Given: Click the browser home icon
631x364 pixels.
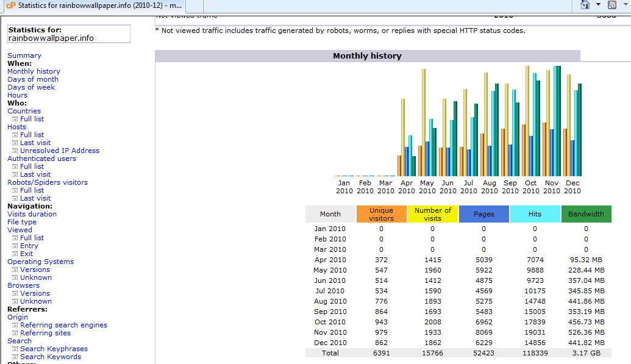Looking at the screenshot, I should coord(585,5).
